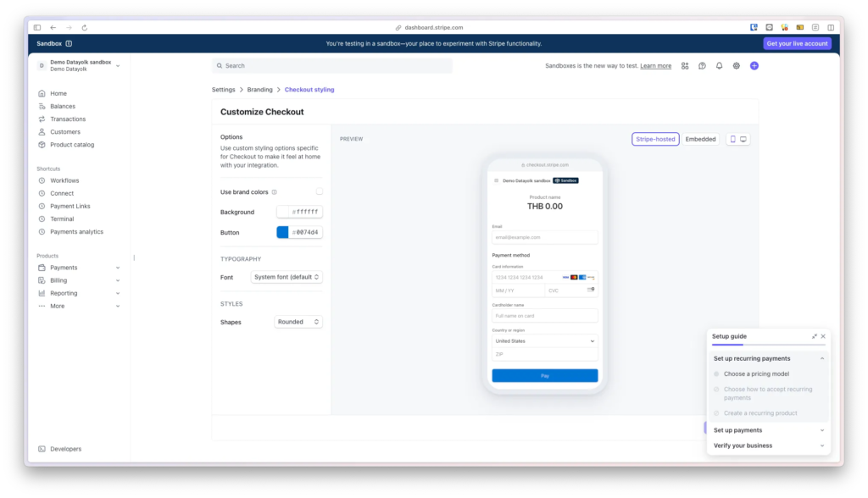This screenshot has height=498, width=868.
Task: Click the Sandbox info icon in banner
Action: click(x=69, y=44)
